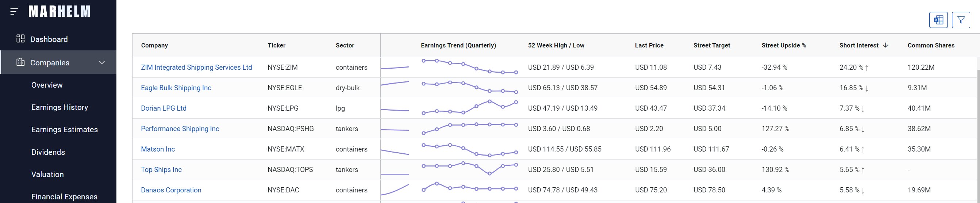
Task: Sort by Street Upside % column
Action: 784,45
